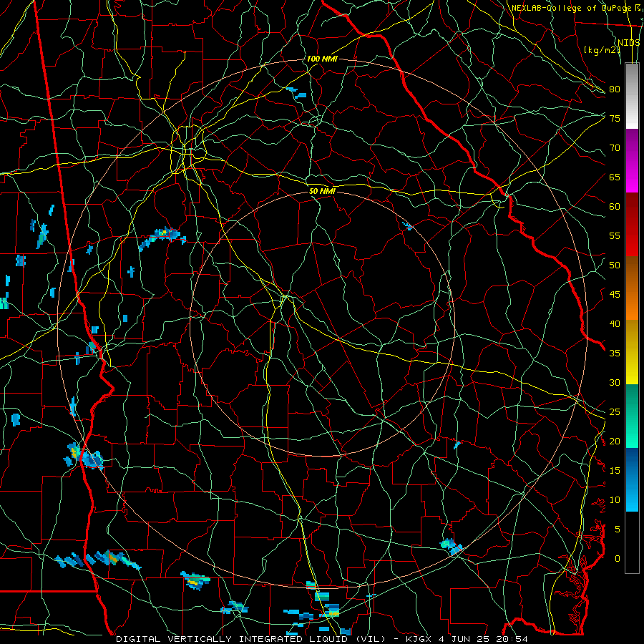Viewport: 644px width, 644px height.
Task: Click the 55 value on the legend
Action: tap(615, 235)
